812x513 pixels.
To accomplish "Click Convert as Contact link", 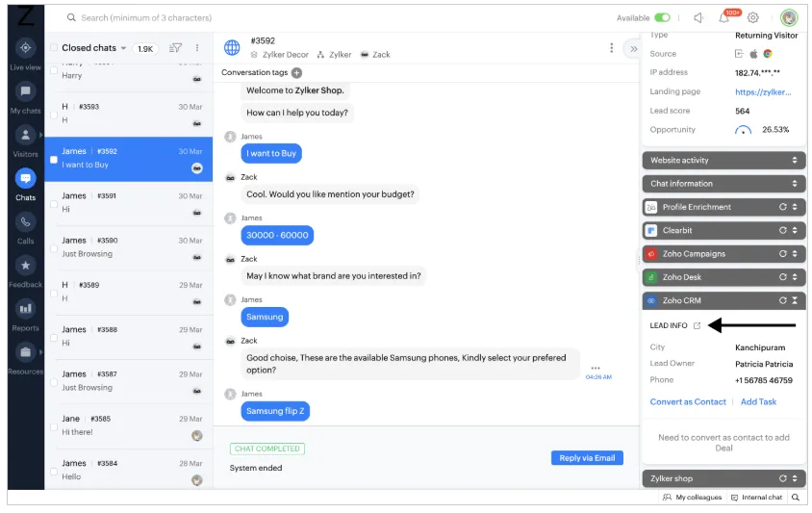I will click(x=688, y=402).
